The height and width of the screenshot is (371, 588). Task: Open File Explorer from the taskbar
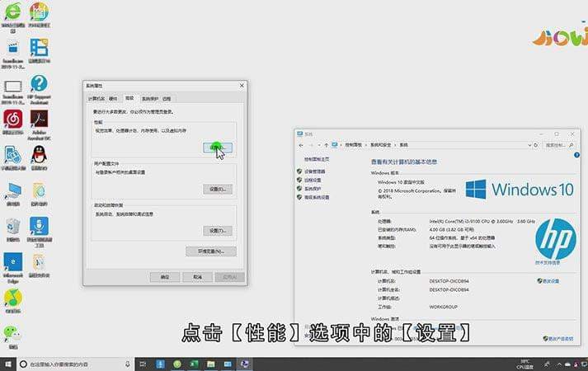coord(211,364)
